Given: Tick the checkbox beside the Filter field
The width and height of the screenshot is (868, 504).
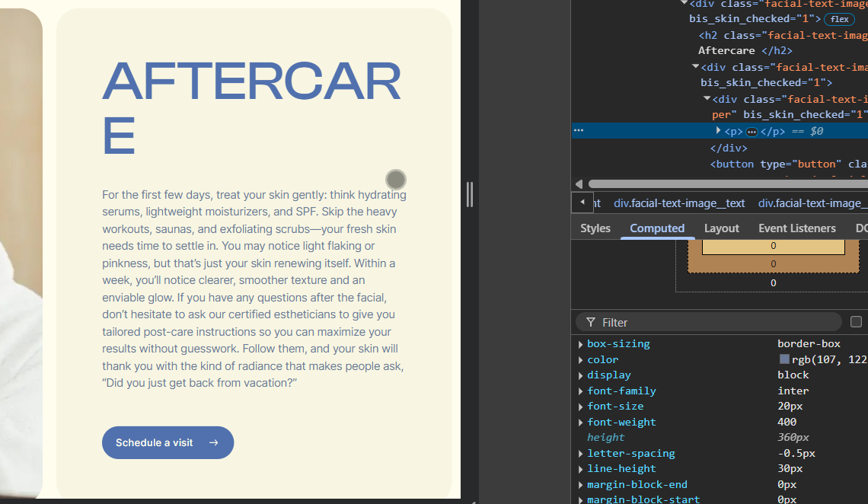Looking at the screenshot, I should (x=856, y=322).
